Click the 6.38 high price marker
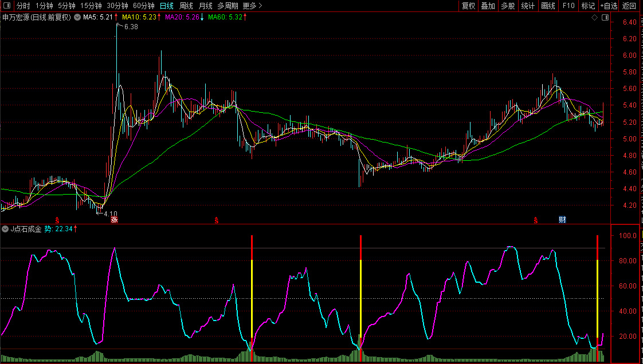This screenshot has width=643, height=364. [131, 27]
